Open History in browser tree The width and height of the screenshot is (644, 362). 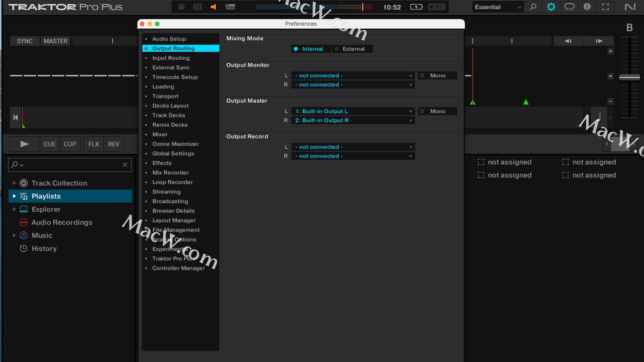[44, 248]
